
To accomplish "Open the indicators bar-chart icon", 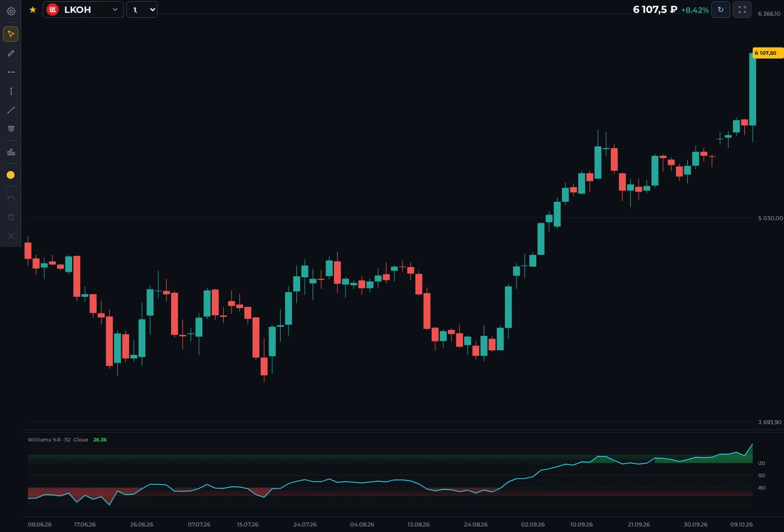I will [11, 152].
